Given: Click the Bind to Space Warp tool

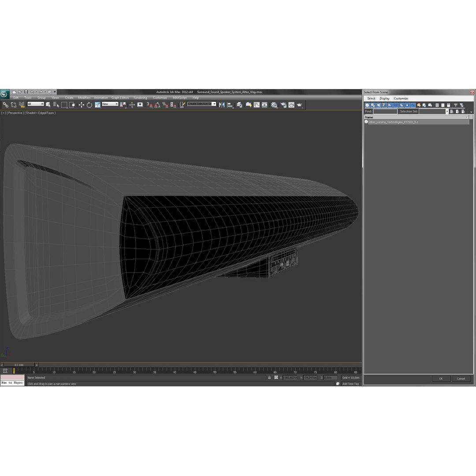Looking at the screenshot, I should point(22,105).
